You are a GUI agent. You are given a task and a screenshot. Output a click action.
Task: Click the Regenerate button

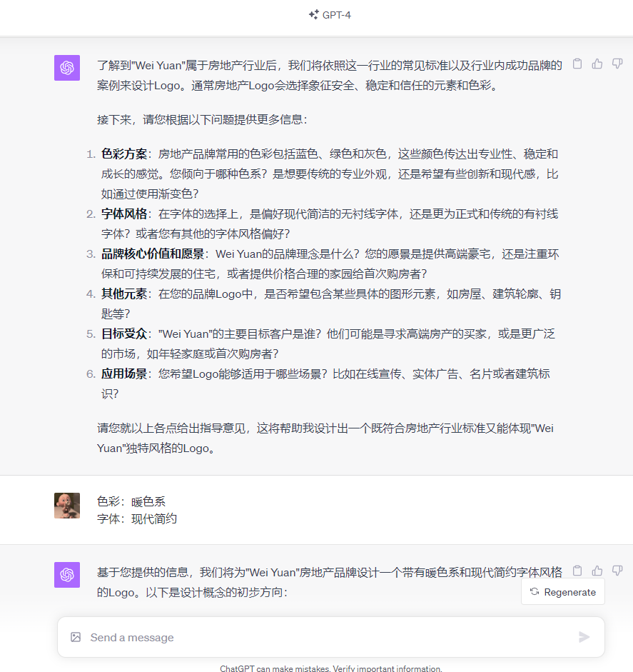(x=563, y=592)
